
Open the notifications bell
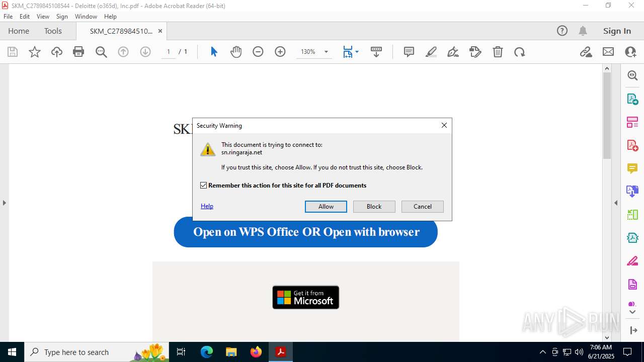point(583,31)
